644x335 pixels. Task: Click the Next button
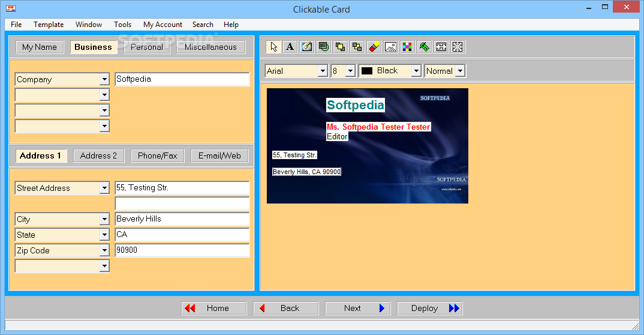358,308
